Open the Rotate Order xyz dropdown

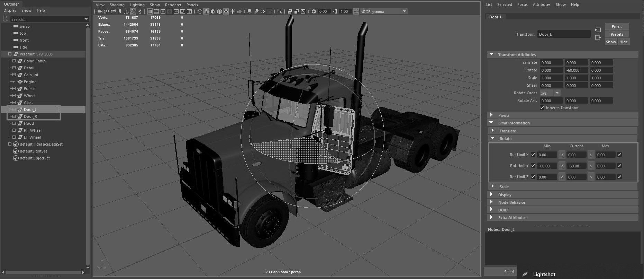pos(550,93)
